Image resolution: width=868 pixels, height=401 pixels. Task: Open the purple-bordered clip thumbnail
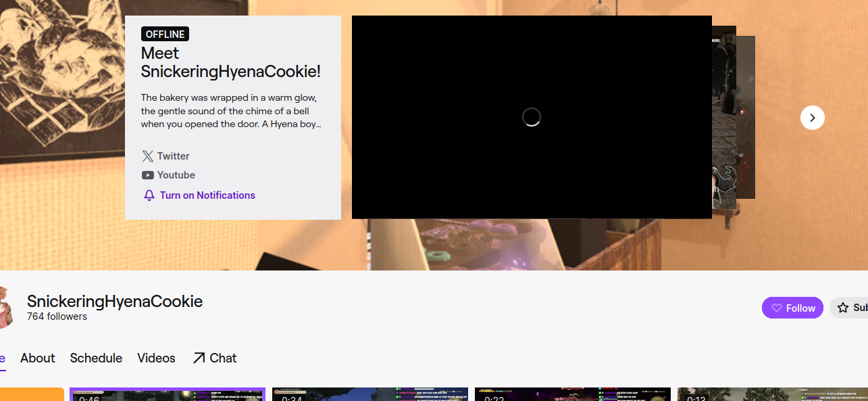pos(168,394)
